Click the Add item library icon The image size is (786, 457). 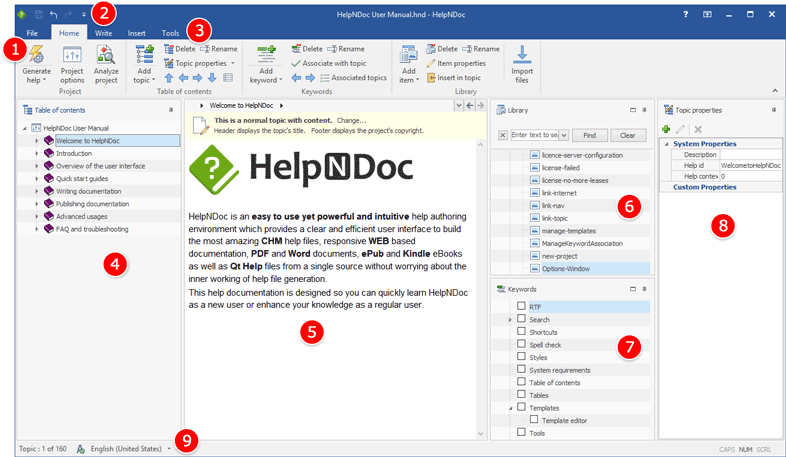(409, 55)
